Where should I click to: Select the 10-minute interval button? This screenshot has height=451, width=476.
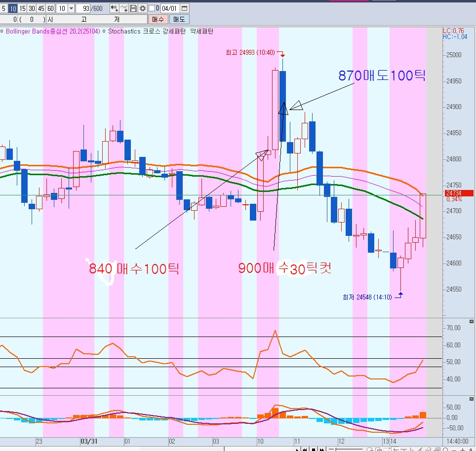[13, 8]
